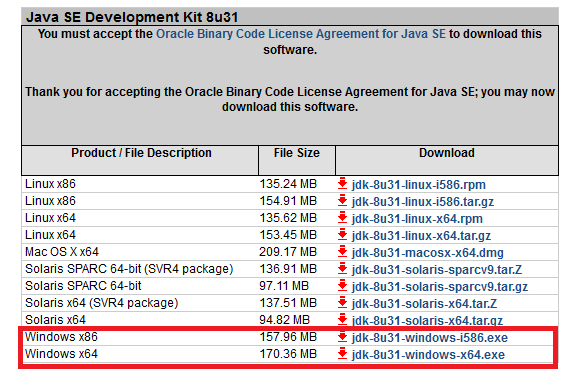Download jdk-8u31-windows-i586.exe file link

click(429, 338)
